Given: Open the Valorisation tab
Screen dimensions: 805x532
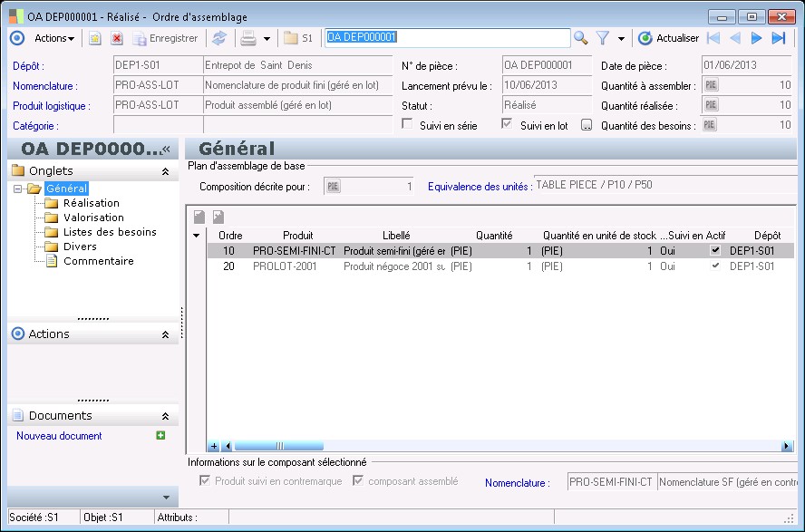Looking at the screenshot, I should 93,218.
